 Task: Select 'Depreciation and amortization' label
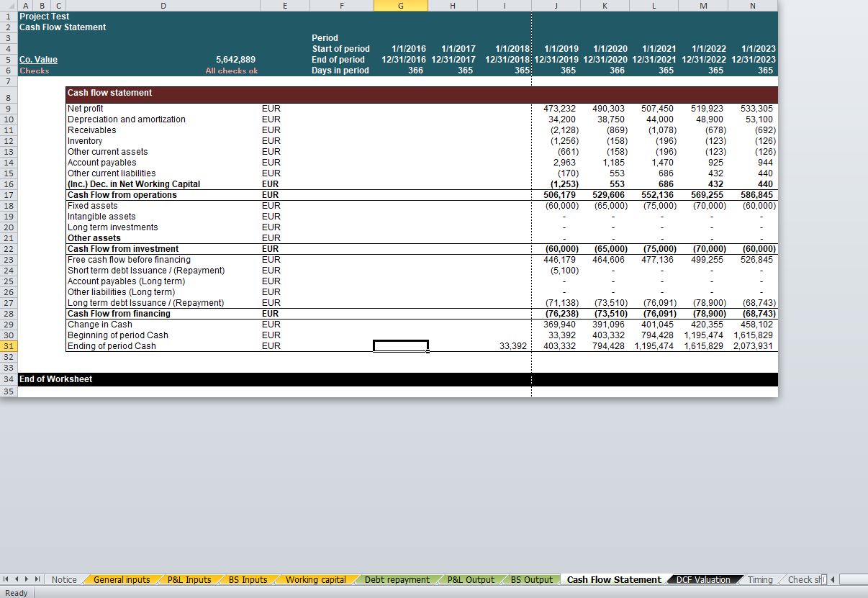(x=126, y=119)
